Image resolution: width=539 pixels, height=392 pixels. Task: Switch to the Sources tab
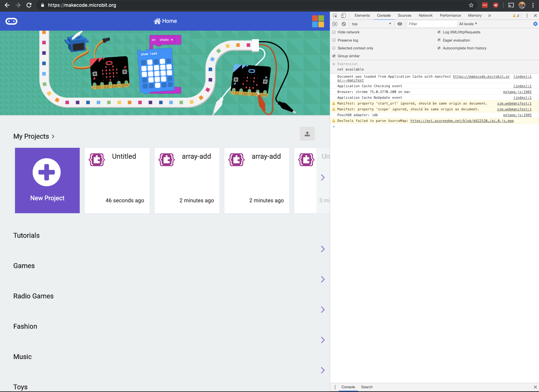tap(404, 16)
